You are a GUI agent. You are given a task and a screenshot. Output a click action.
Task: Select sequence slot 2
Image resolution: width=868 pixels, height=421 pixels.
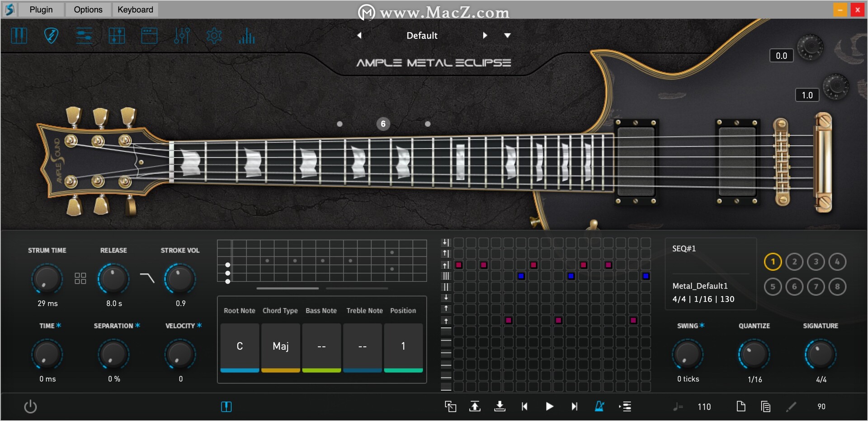[x=794, y=262]
